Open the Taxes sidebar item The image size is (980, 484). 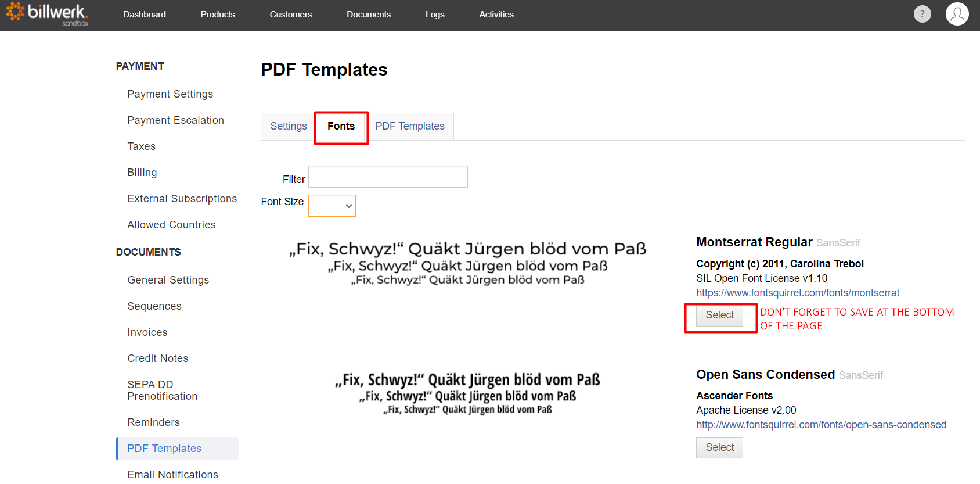[141, 146]
